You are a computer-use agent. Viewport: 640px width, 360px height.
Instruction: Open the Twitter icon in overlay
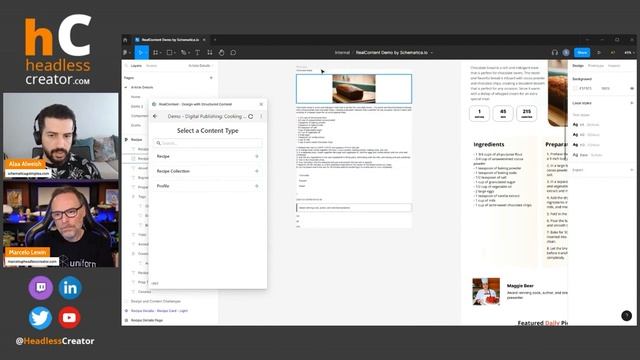[x=40, y=318]
